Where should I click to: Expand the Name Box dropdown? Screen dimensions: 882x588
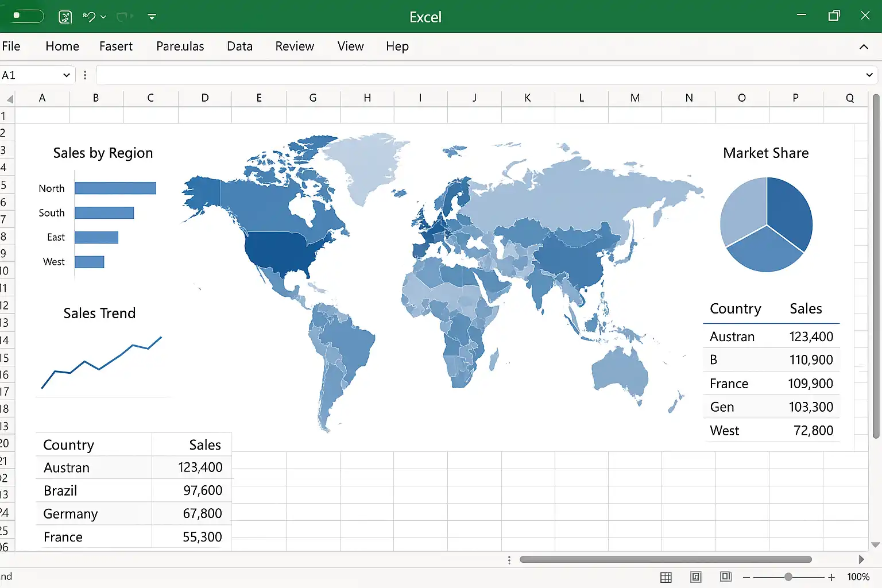coord(67,75)
